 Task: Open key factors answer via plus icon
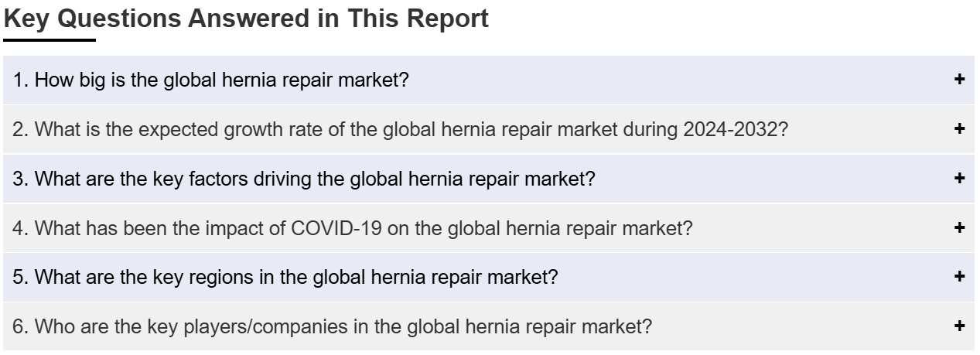(x=960, y=179)
